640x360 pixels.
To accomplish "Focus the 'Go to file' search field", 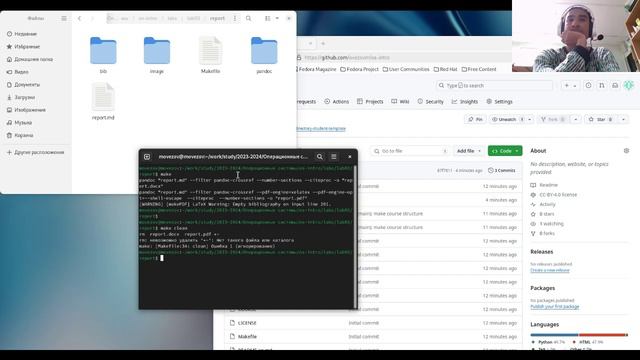I will (x=409, y=151).
